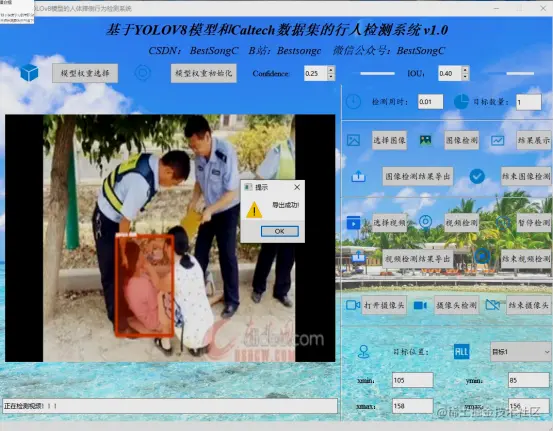
Task: Click the 结束视频检测 button
Action: click(526, 259)
